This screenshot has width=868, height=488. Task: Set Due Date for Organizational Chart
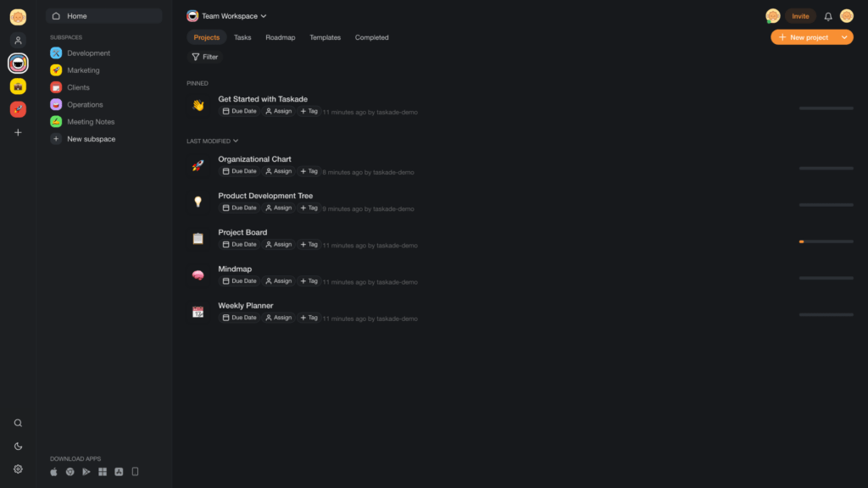pyautogui.click(x=240, y=171)
